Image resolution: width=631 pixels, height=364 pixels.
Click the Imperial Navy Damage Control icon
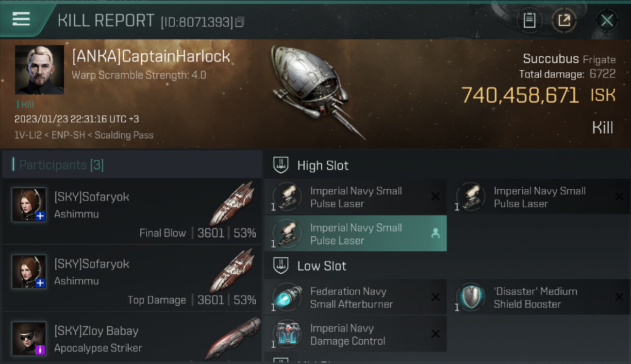pos(287,334)
